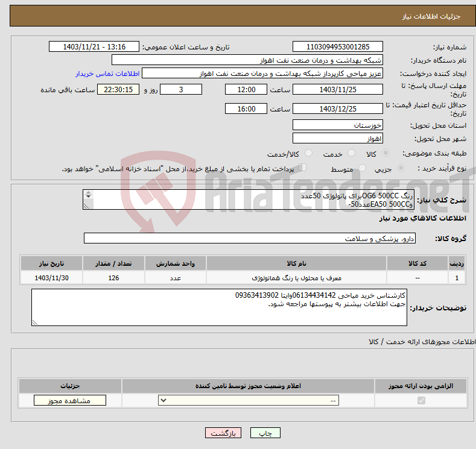Click page title جزئیات اطلاعات نیاز
Image resolution: width=476 pixels, height=449 pixels.
point(431,16)
